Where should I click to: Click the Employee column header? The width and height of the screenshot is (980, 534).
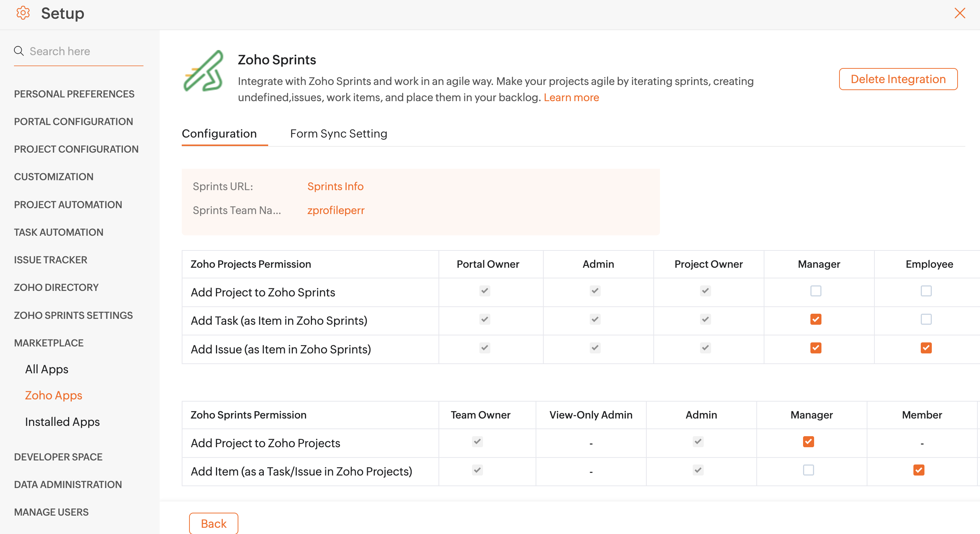tap(929, 264)
